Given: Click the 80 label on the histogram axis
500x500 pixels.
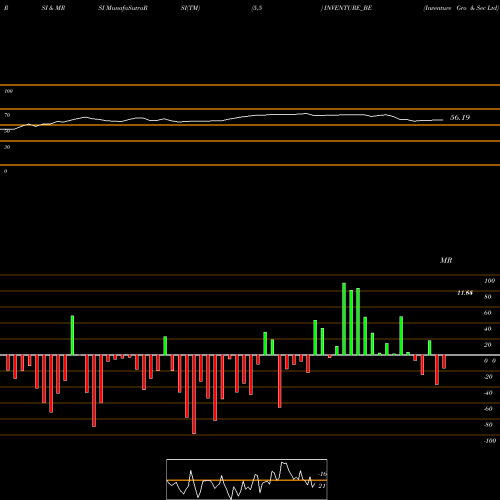Looking at the screenshot, I should click(488, 297).
